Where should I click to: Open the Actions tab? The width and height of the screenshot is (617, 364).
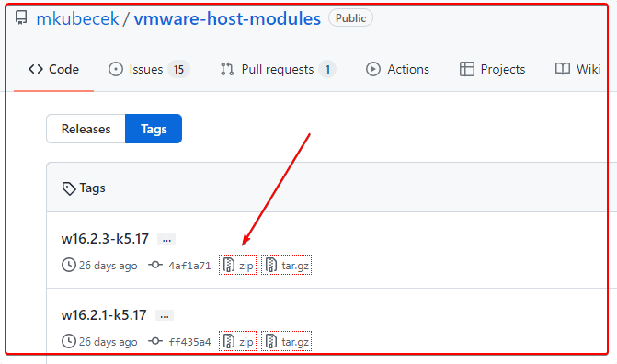pos(397,69)
